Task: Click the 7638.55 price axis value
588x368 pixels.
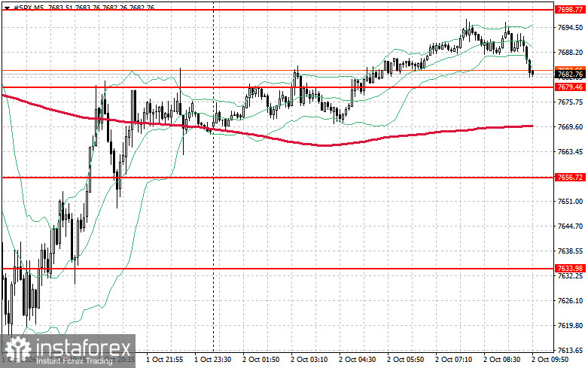Action: tap(570, 251)
